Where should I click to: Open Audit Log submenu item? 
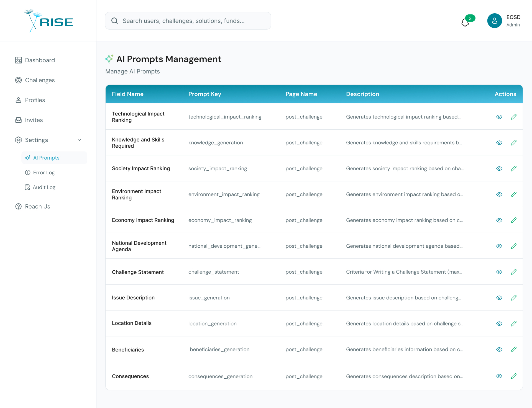[x=40, y=187]
